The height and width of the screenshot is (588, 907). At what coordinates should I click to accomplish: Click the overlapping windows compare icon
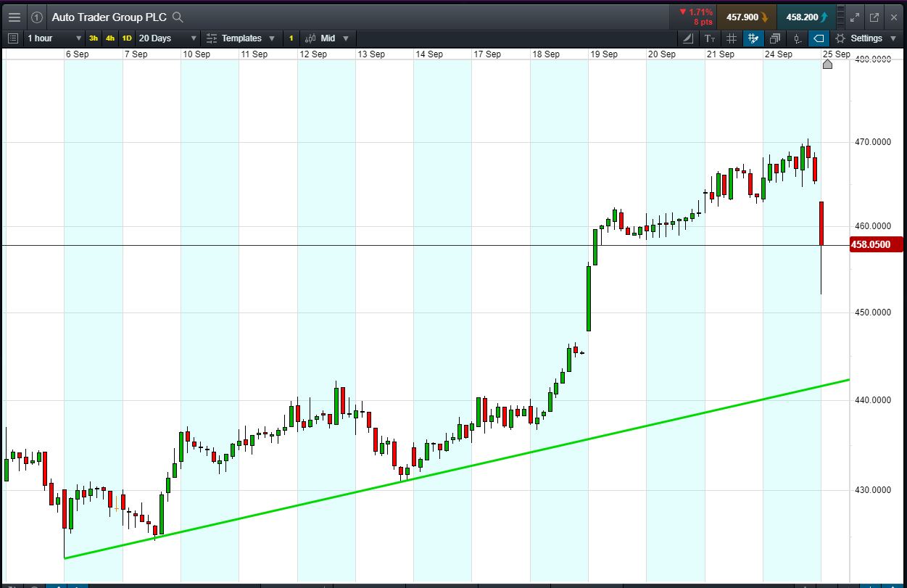[x=775, y=38]
